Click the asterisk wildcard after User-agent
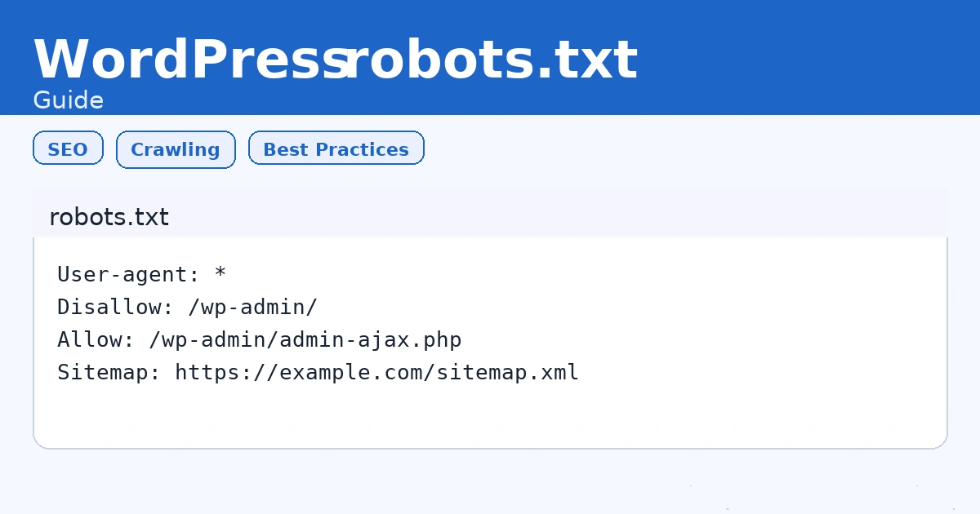 point(220,274)
